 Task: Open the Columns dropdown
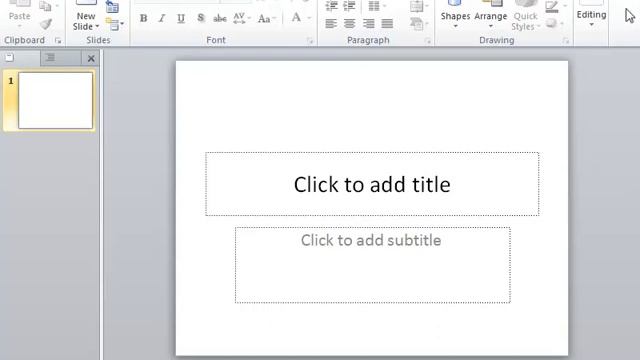point(376,6)
